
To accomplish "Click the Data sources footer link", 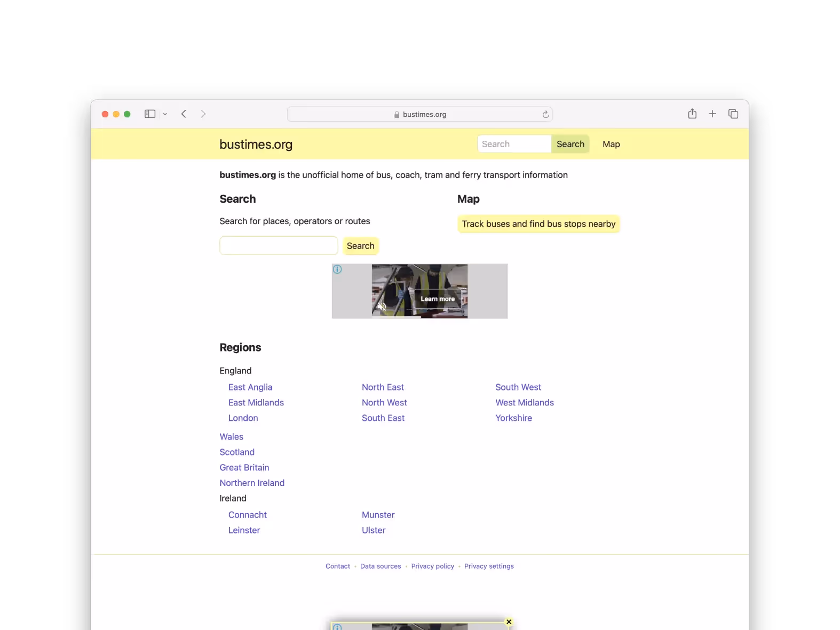I will pyautogui.click(x=381, y=567).
